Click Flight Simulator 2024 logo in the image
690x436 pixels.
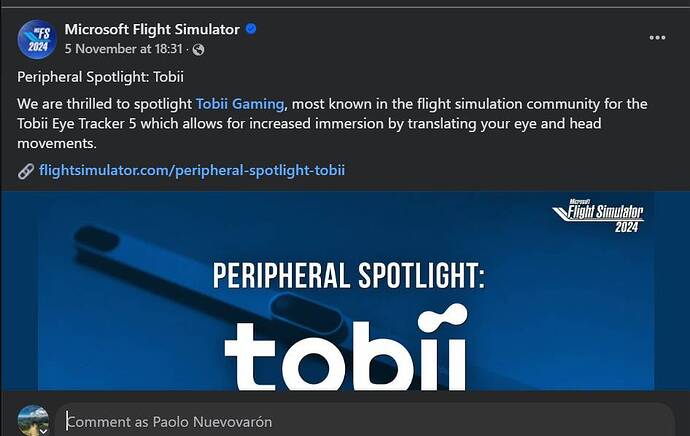pos(598,215)
